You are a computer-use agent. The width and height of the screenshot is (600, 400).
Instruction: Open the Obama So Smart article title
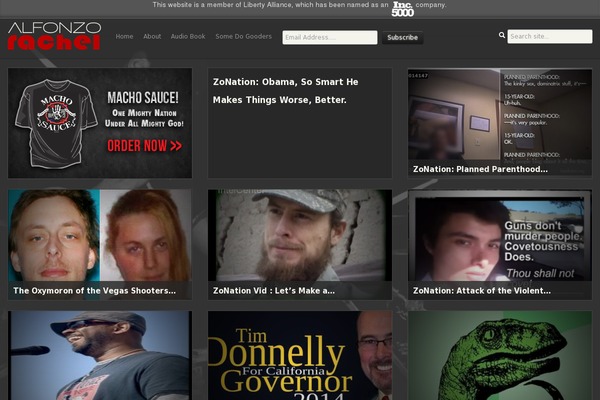coord(285,91)
